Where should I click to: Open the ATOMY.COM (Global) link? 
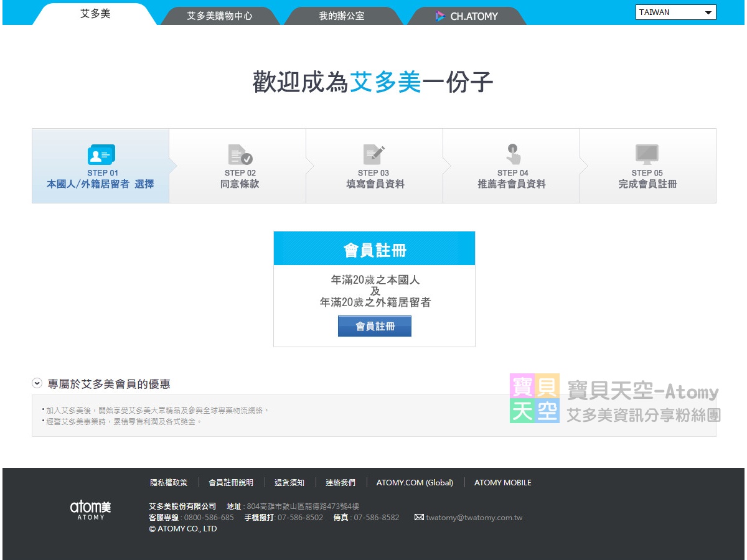tap(415, 482)
